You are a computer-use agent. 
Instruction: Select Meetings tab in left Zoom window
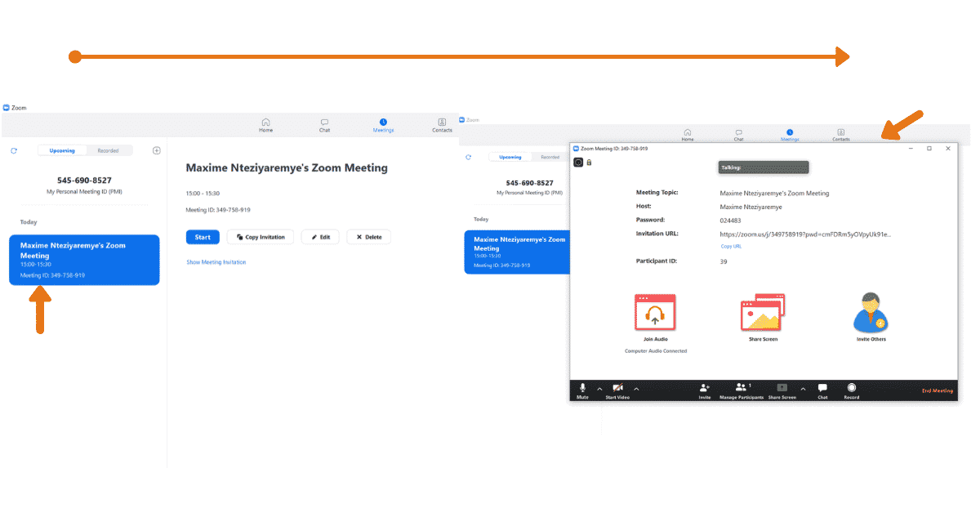click(383, 125)
